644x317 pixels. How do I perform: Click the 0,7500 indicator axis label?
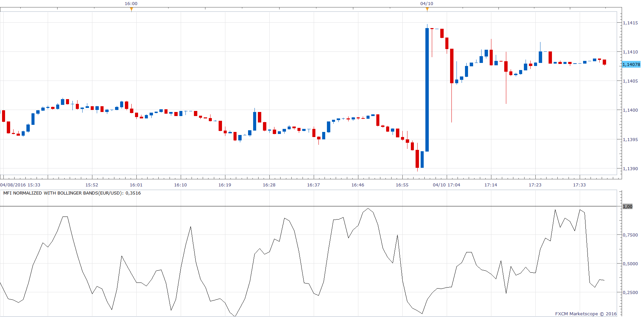coord(630,235)
